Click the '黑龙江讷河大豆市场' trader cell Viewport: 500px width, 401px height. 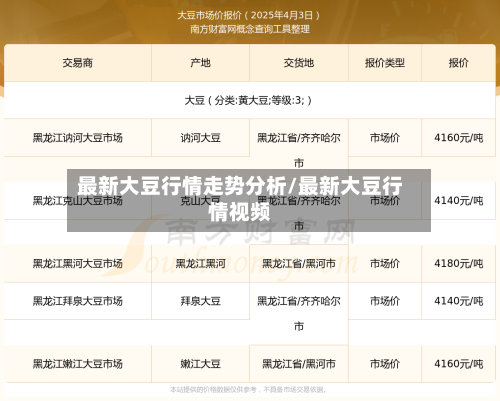(x=78, y=138)
